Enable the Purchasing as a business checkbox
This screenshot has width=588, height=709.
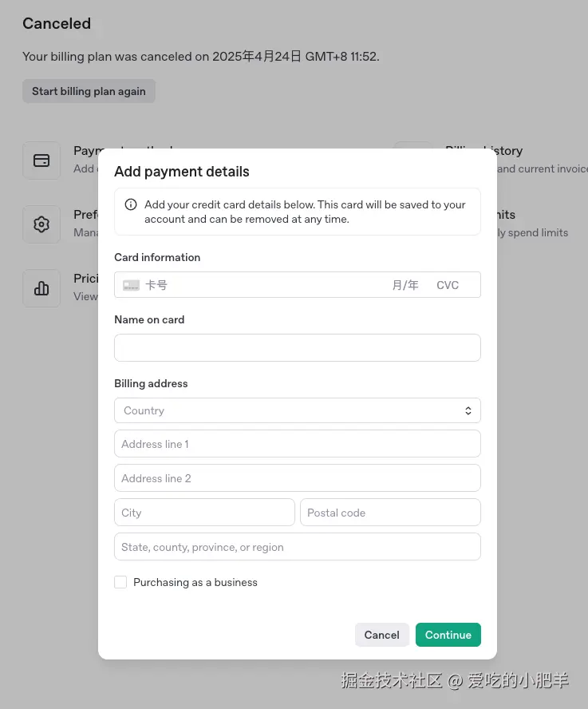pyautogui.click(x=120, y=582)
